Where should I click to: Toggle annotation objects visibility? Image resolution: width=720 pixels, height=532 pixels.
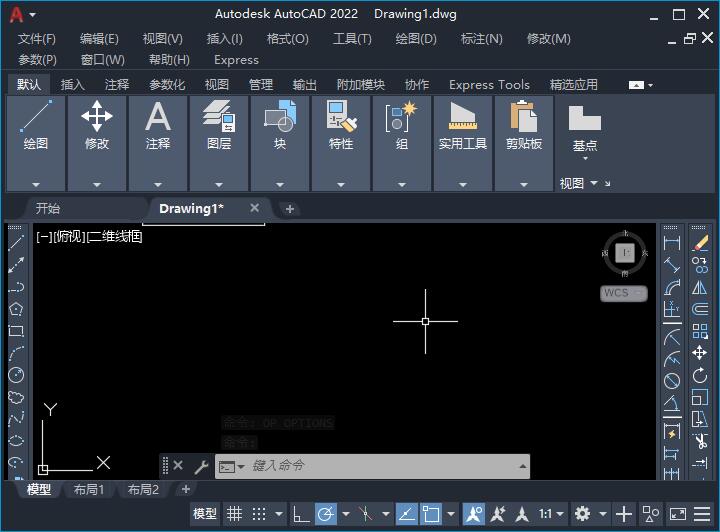tap(473, 514)
